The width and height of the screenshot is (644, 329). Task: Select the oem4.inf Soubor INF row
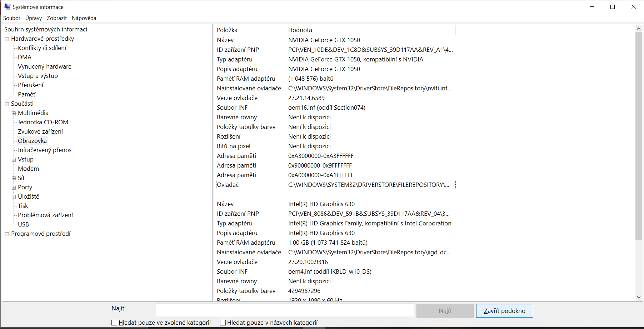[336, 271]
